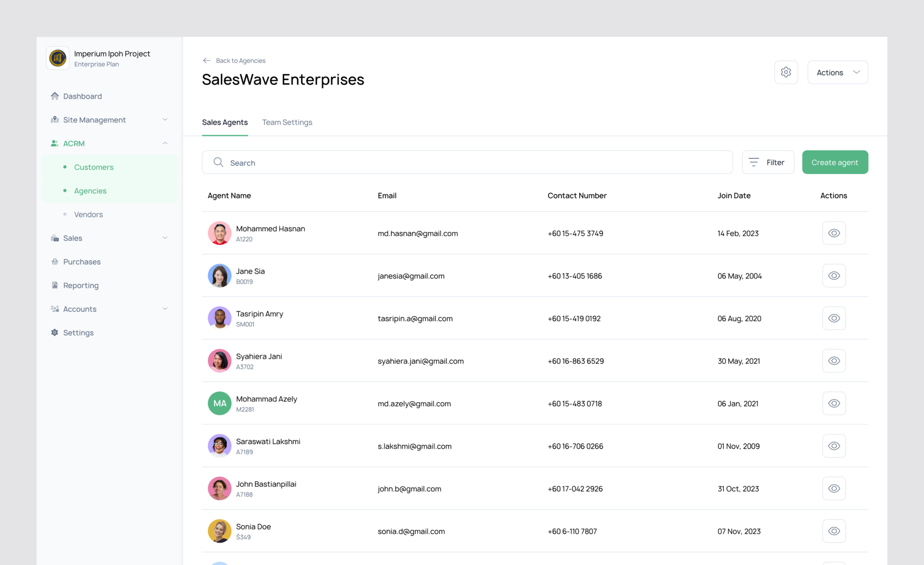Screen dimensions: 924x565
Task: Click the gear settings icon near Actions
Action: tap(786, 72)
